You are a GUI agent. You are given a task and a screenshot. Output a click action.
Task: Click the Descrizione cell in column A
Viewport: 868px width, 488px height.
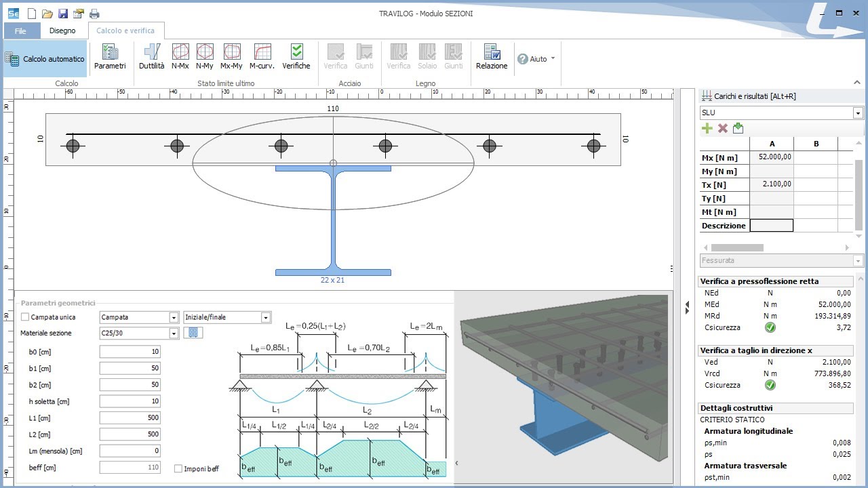tap(772, 226)
